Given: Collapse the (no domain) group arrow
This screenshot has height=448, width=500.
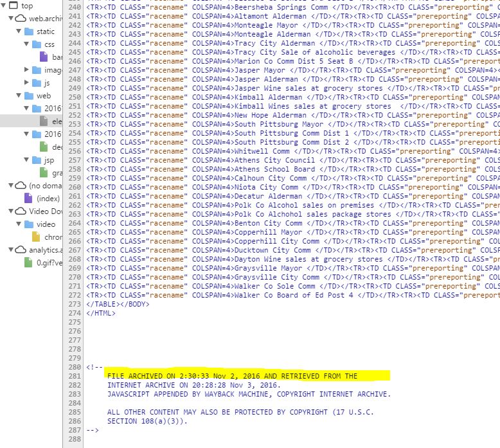Looking at the screenshot, I should (11, 185).
